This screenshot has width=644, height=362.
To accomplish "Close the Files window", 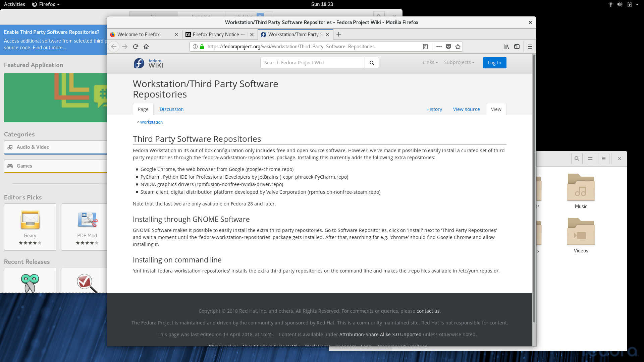I will (x=620, y=159).
